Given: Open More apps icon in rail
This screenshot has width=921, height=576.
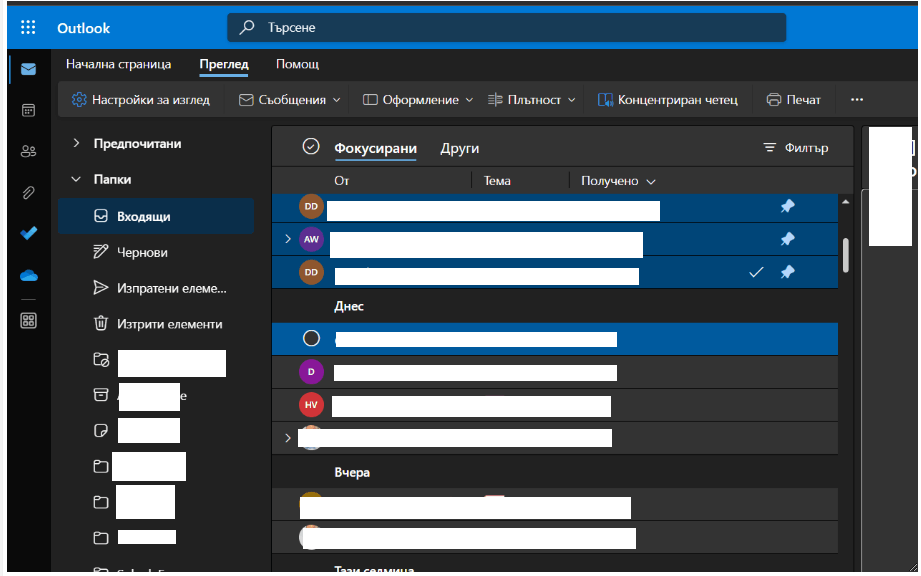Looking at the screenshot, I should tap(28, 321).
